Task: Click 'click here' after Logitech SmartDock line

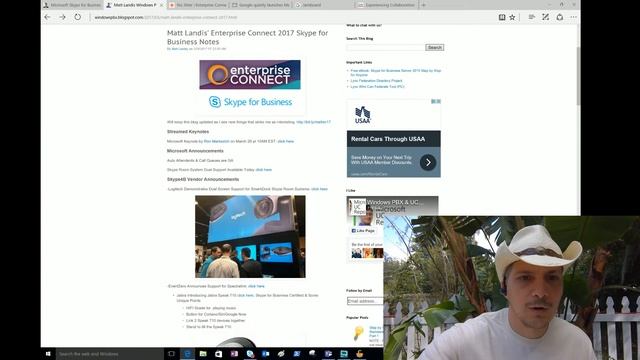Action: tap(319, 189)
